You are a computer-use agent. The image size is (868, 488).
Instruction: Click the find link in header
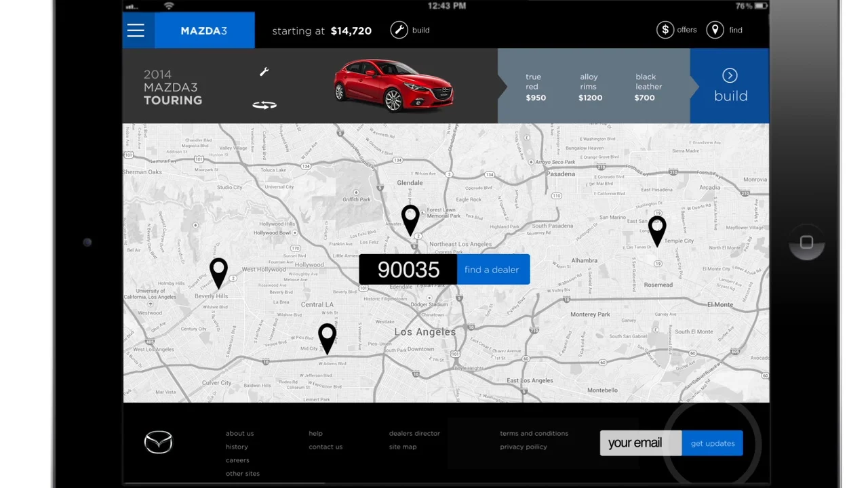736,30
